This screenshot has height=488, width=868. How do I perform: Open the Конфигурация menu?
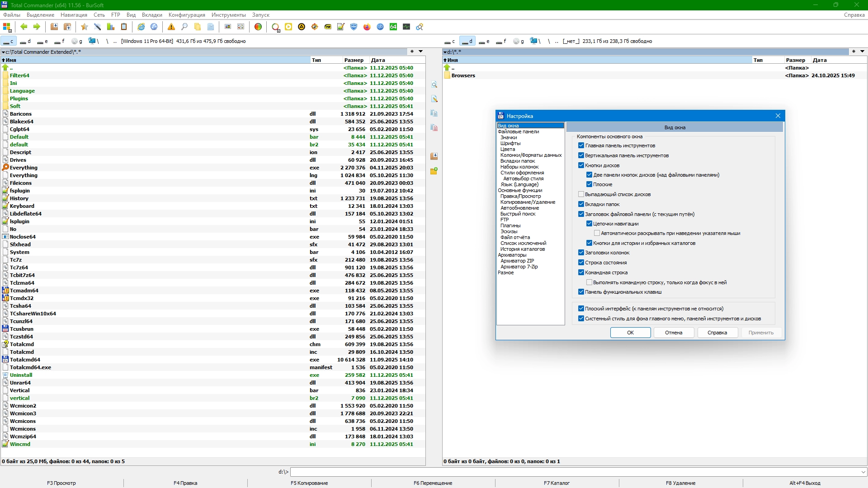[x=187, y=15]
